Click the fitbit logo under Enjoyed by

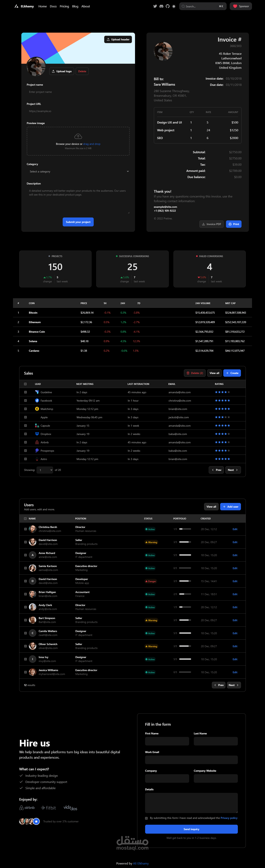click(48, 808)
